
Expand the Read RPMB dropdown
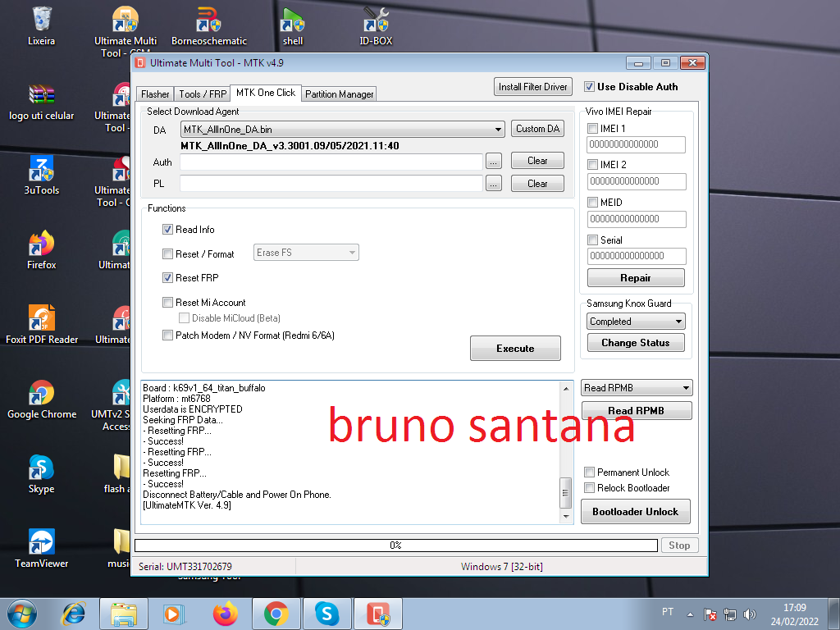[x=637, y=388]
